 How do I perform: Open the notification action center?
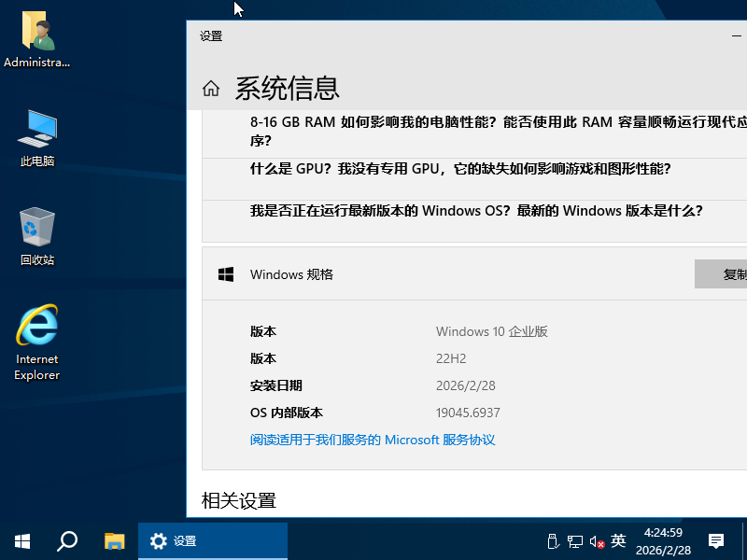coord(716,541)
